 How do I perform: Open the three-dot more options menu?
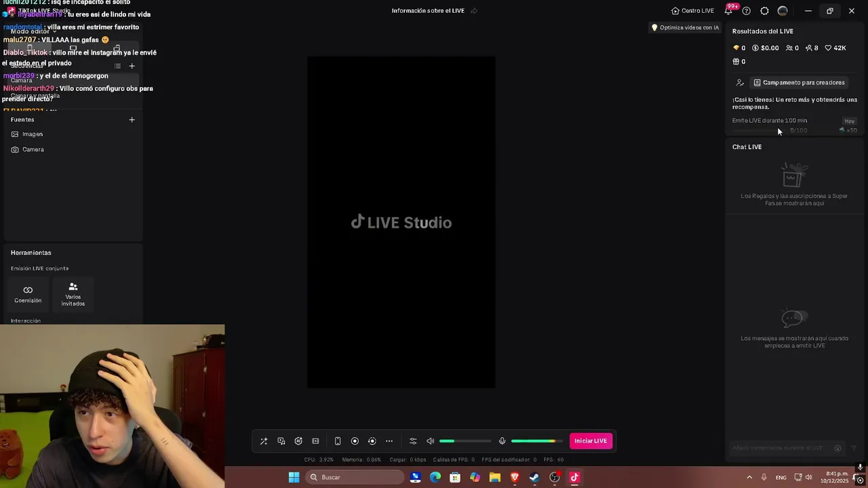tap(389, 441)
